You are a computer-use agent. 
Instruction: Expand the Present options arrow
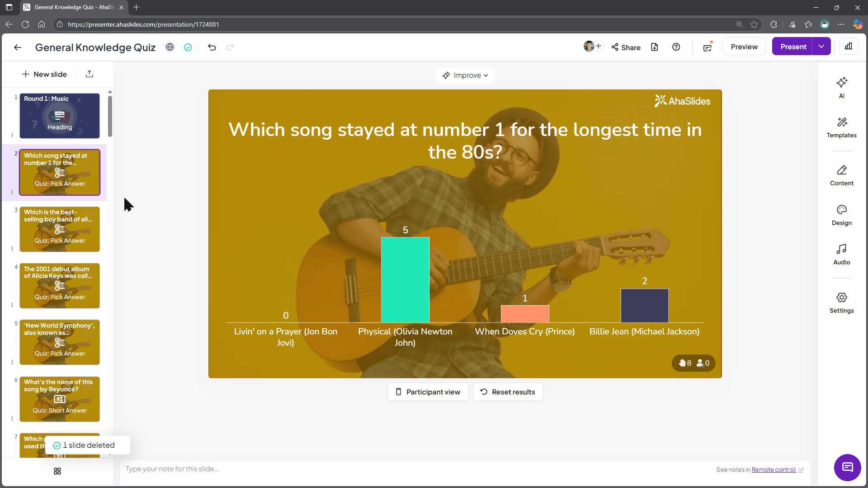(821, 47)
